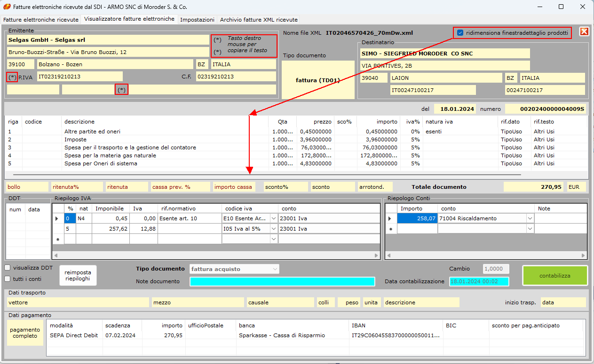Enable the visualizza DDT checkbox

8,268
